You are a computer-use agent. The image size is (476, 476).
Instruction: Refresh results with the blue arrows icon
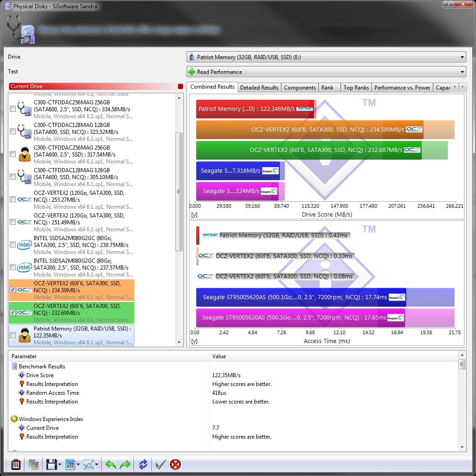click(x=143, y=464)
